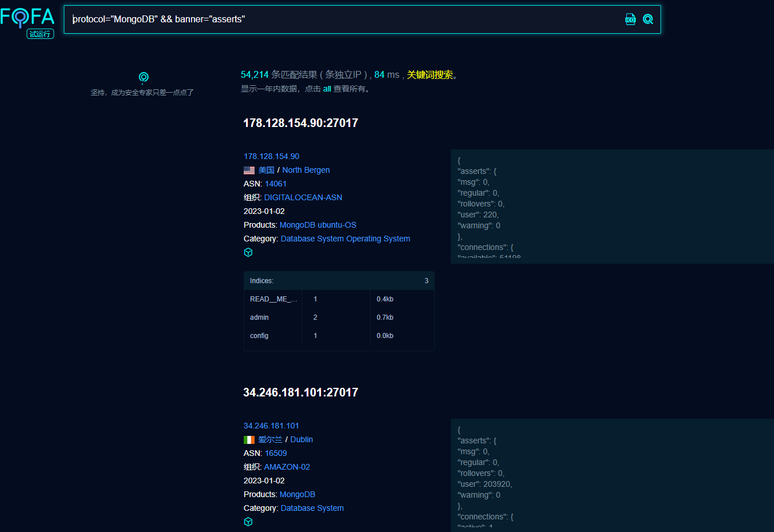Open the IP link 34.246.181.101
Screen dimensions: 774x532
(272, 426)
